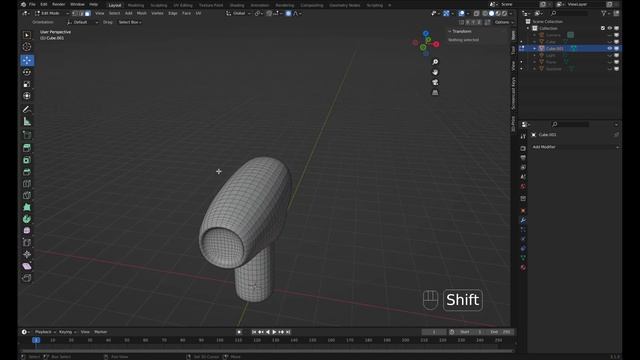Switch to the Layout workspace tab
640x360 pixels.
[x=115, y=5]
